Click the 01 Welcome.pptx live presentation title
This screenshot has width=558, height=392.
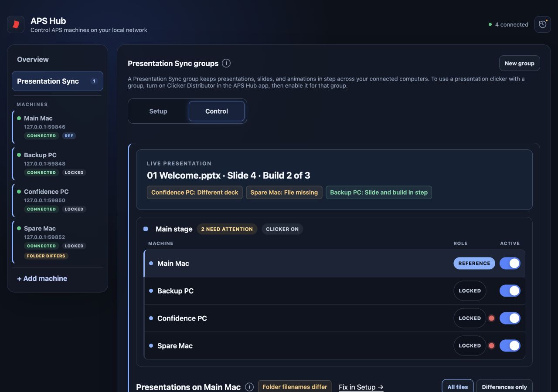point(228,176)
